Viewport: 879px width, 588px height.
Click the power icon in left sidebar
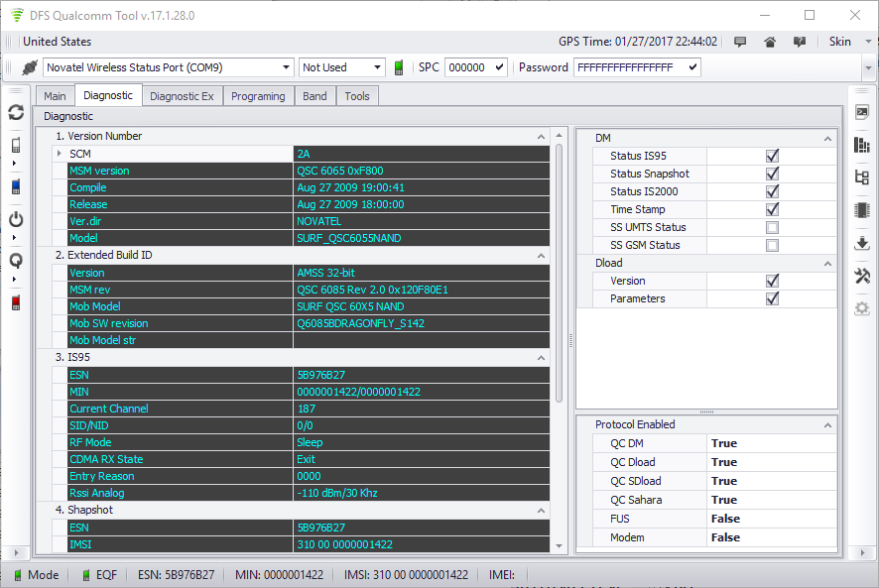point(16,219)
